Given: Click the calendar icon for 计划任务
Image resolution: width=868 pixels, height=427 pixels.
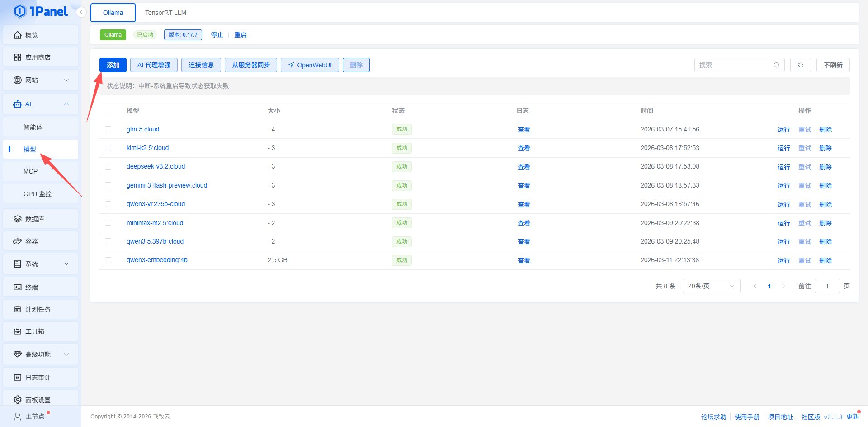Looking at the screenshot, I should click(x=18, y=310).
